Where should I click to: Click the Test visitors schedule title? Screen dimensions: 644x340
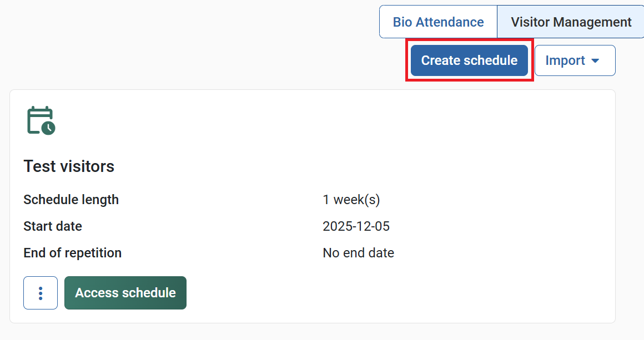69,166
